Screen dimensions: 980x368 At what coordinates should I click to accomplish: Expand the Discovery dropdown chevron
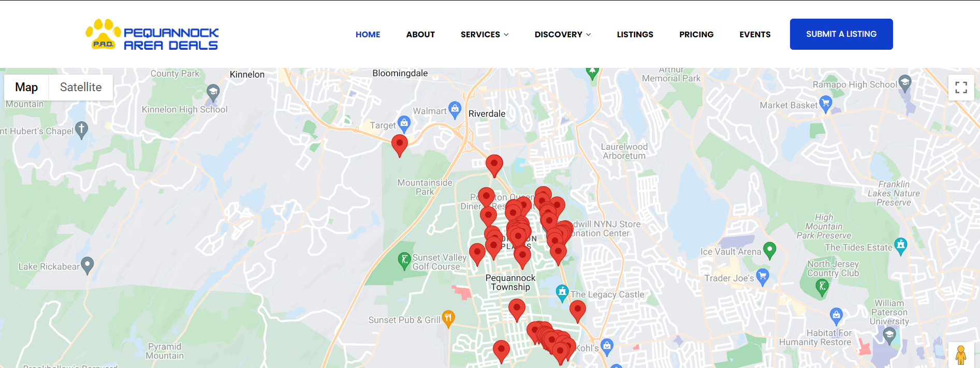click(589, 35)
